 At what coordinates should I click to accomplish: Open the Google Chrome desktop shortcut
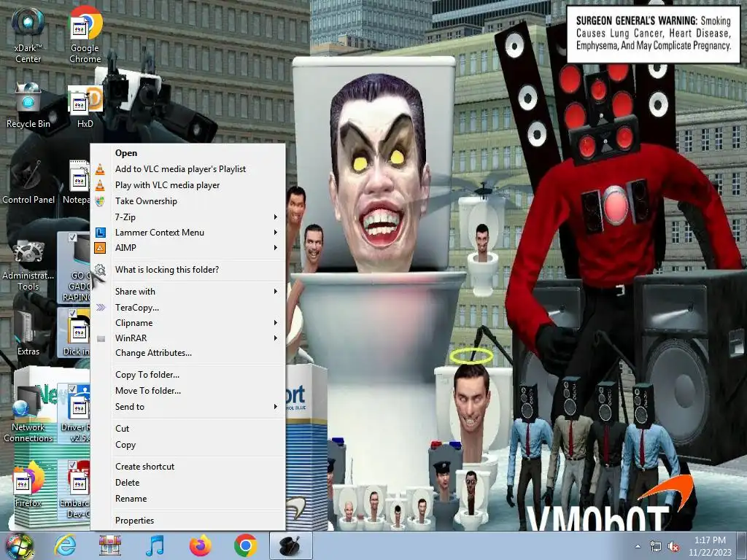(x=85, y=34)
